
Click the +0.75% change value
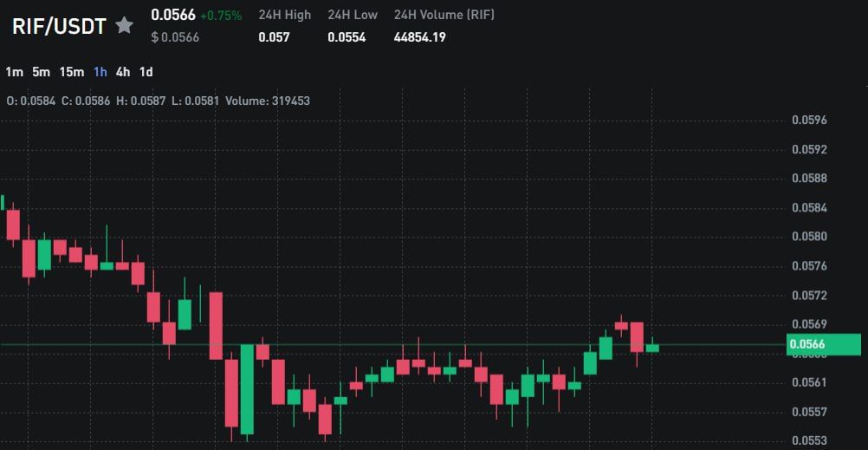tap(221, 16)
